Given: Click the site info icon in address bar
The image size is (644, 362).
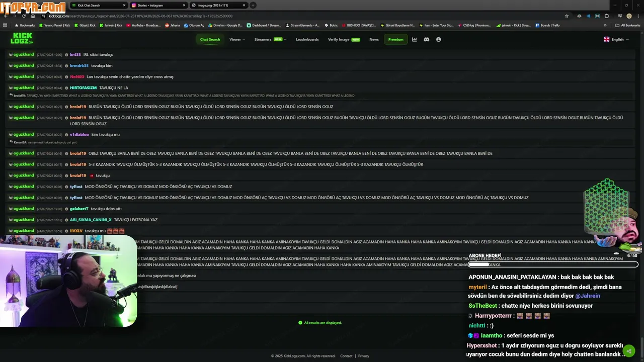Looking at the screenshot, I should point(44,16).
